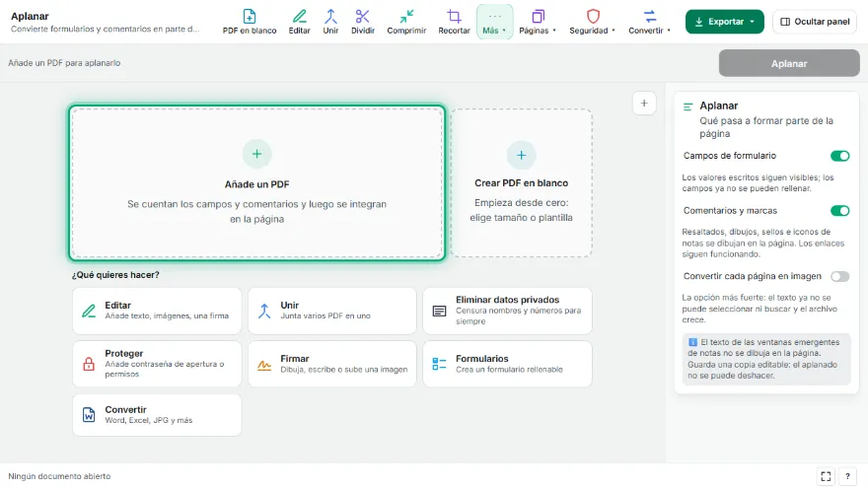868x488 pixels.
Task: Open the Convertir quick action card
Action: pyautogui.click(x=157, y=415)
